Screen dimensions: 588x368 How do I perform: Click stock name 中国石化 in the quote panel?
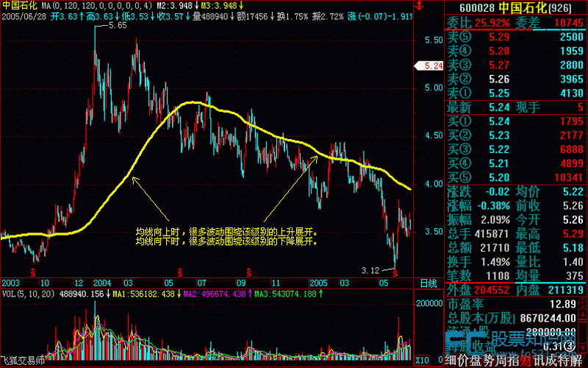tap(523, 8)
